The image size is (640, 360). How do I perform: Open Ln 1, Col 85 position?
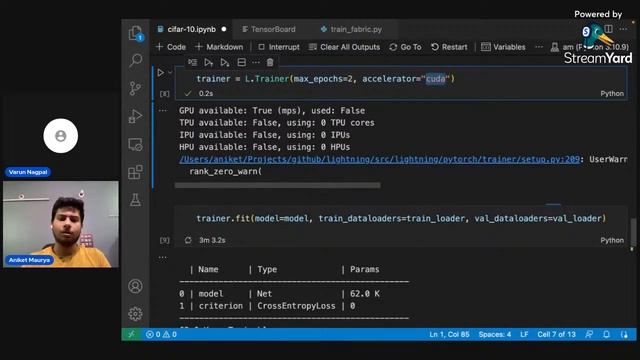[x=449, y=334]
